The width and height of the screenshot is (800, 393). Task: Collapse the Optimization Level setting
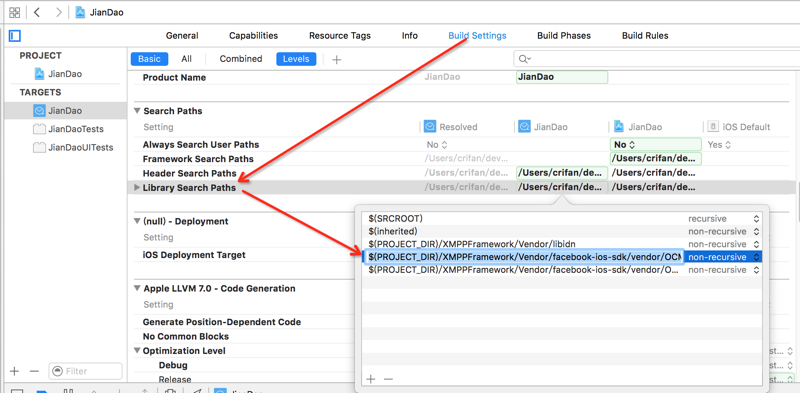(137, 351)
